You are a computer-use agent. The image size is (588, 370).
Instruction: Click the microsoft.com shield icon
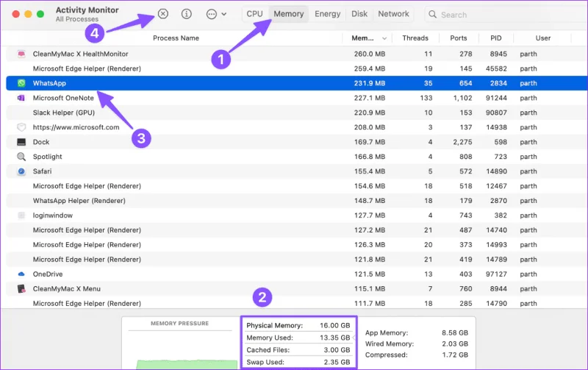click(x=21, y=127)
